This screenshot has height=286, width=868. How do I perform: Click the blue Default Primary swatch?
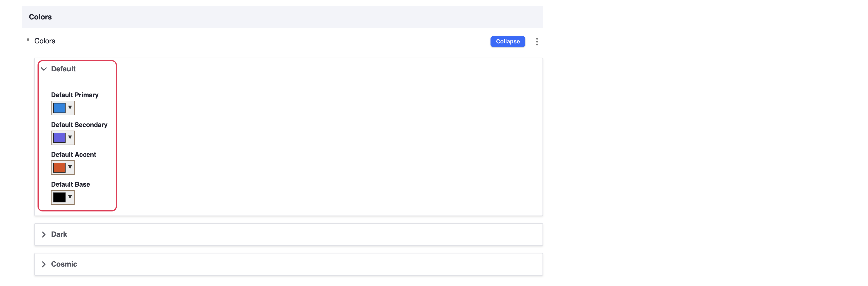pos(59,108)
